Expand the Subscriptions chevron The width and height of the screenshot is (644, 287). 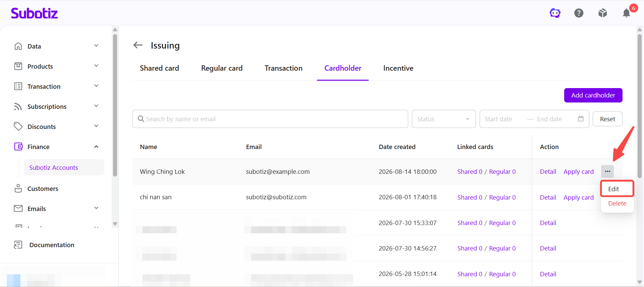coord(96,106)
